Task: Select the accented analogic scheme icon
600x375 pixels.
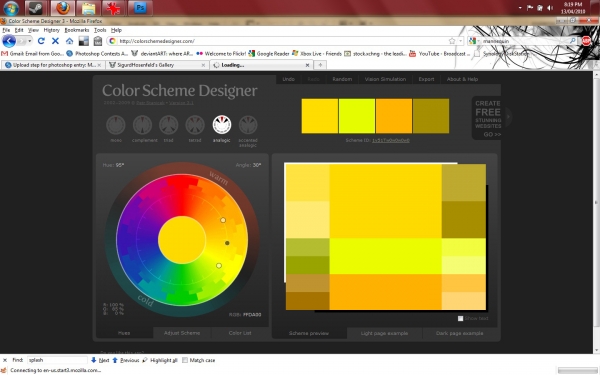Action: pyautogui.click(x=248, y=125)
